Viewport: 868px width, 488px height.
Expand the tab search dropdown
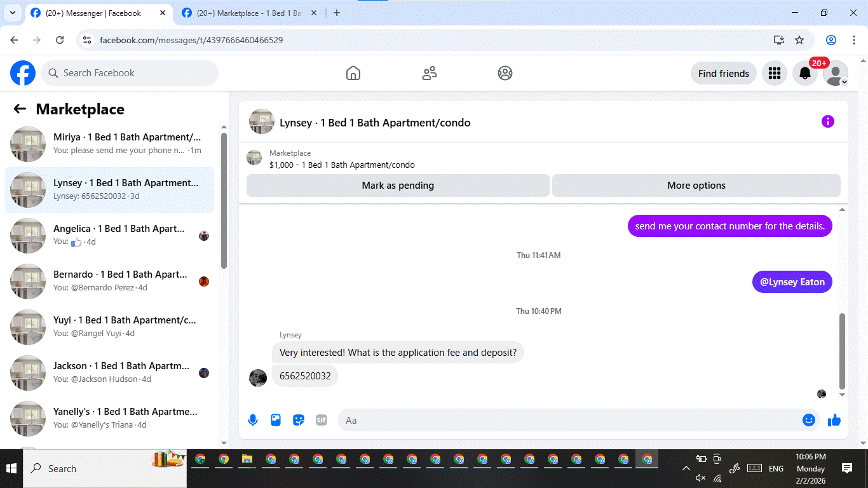[x=13, y=13]
